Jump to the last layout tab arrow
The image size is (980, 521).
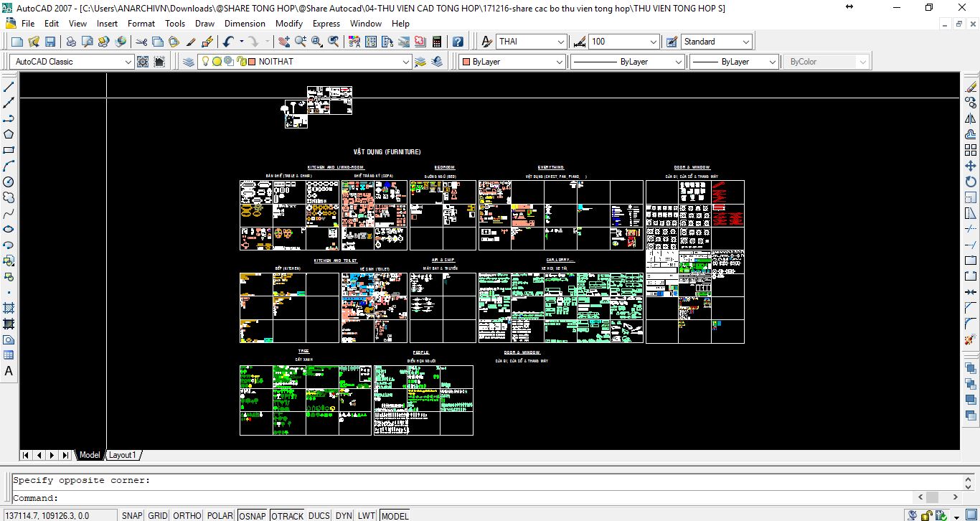pyautogui.click(x=65, y=455)
